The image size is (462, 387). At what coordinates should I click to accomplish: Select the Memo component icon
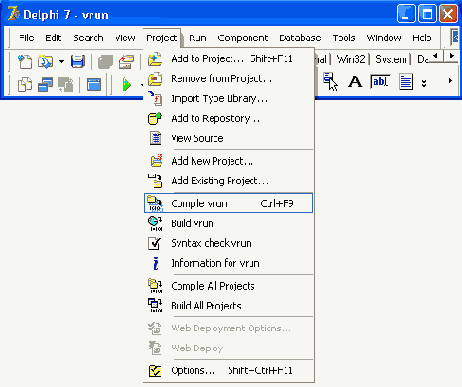tap(406, 82)
